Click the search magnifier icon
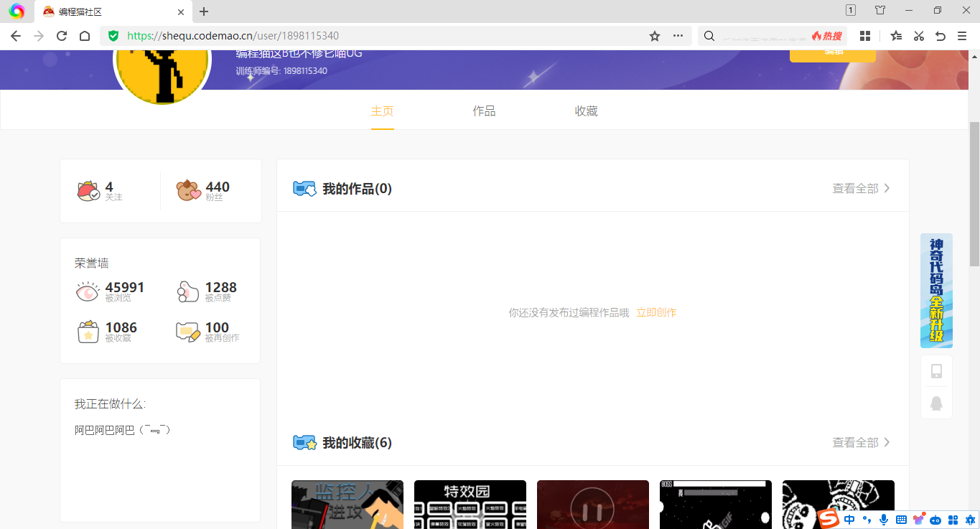980x529 pixels. click(709, 36)
